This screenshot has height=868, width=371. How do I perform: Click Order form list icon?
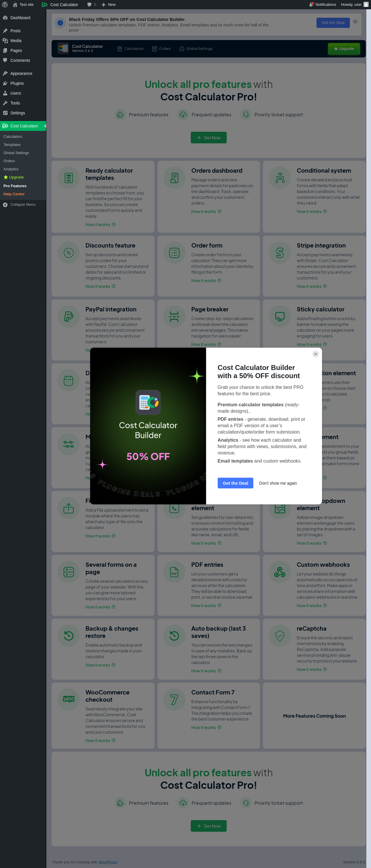click(x=174, y=253)
